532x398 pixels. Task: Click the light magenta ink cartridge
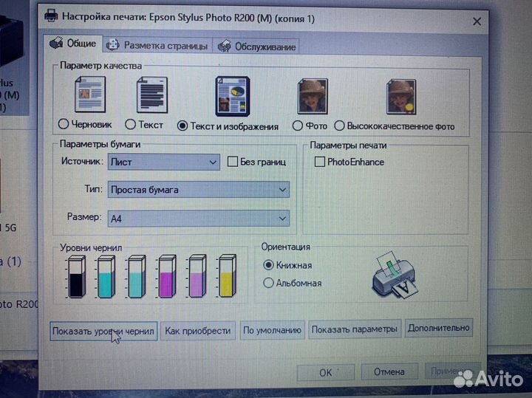pyautogui.click(x=197, y=276)
